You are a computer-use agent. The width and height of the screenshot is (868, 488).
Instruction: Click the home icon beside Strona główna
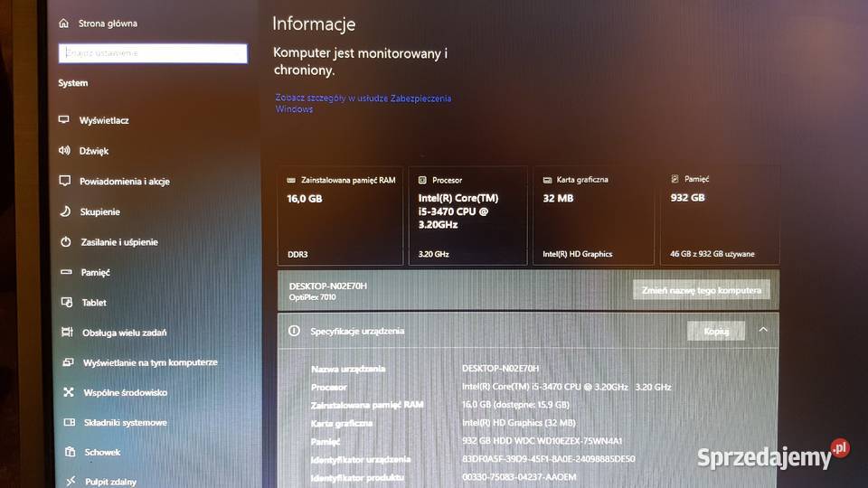coord(63,23)
